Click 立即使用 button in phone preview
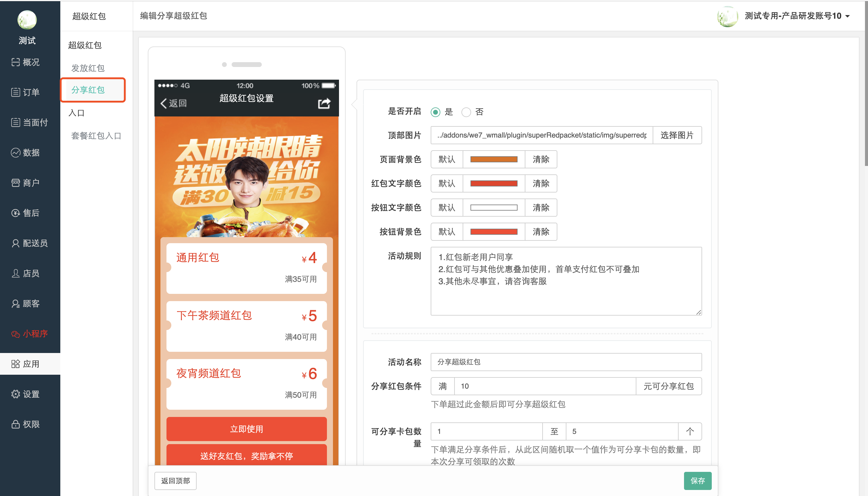This screenshot has width=868, height=496. pos(246,429)
